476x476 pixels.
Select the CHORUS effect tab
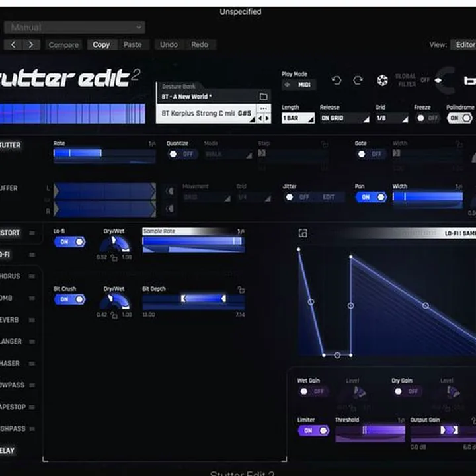tap(10, 276)
